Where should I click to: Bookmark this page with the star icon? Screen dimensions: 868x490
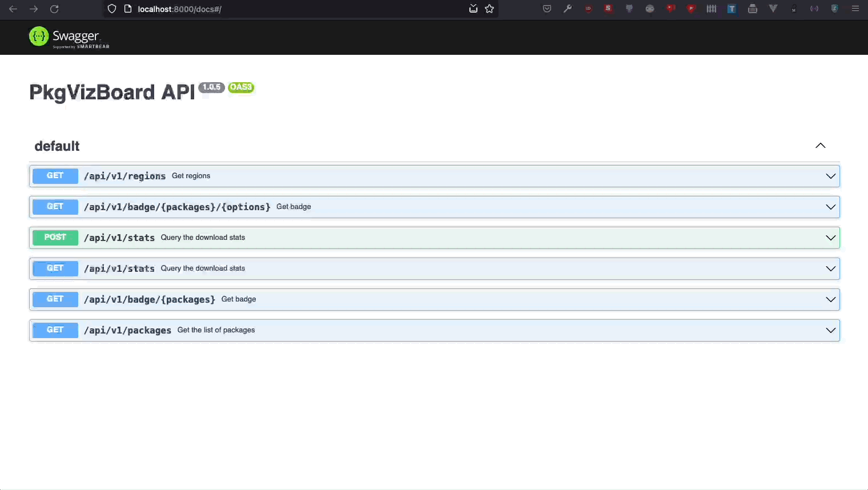point(489,9)
